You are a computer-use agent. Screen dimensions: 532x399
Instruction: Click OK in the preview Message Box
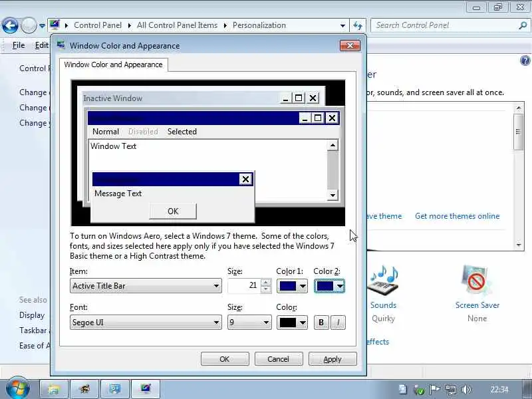click(x=173, y=211)
